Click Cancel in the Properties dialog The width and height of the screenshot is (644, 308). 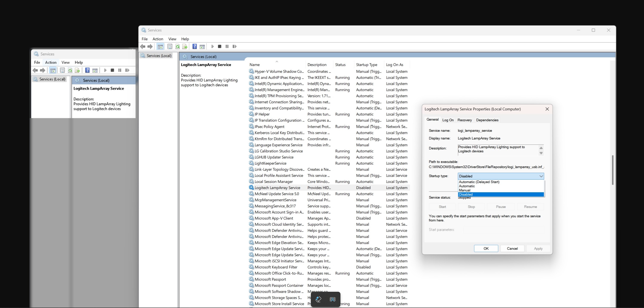[512, 248]
